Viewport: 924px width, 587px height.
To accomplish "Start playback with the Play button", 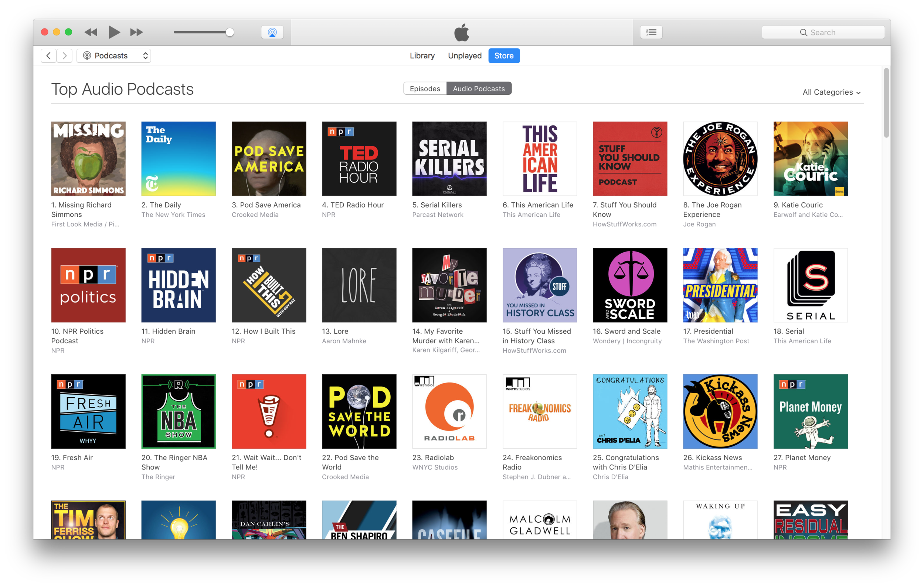I will (114, 32).
